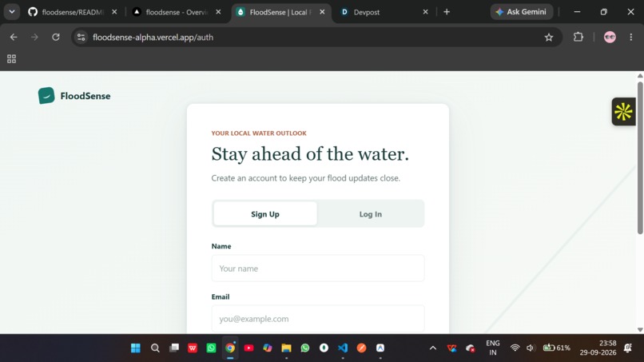Show hidden system tray icons
Viewport: 644px width, 362px height.
pyautogui.click(x=433, y=348)
